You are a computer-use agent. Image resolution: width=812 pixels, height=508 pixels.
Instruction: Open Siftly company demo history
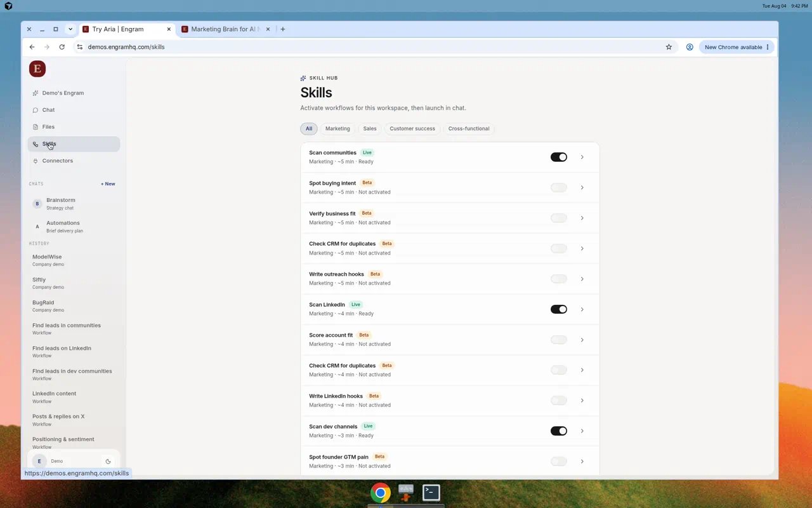coord(74,283)
